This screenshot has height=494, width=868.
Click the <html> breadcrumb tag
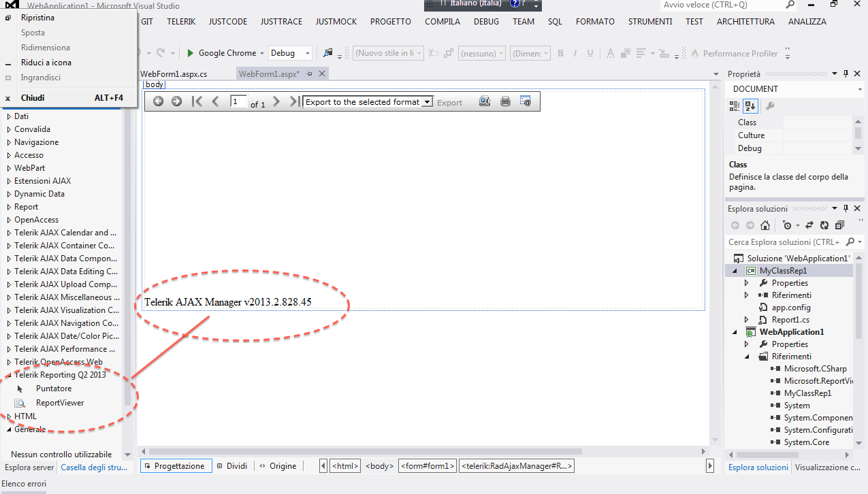(345, 466)
